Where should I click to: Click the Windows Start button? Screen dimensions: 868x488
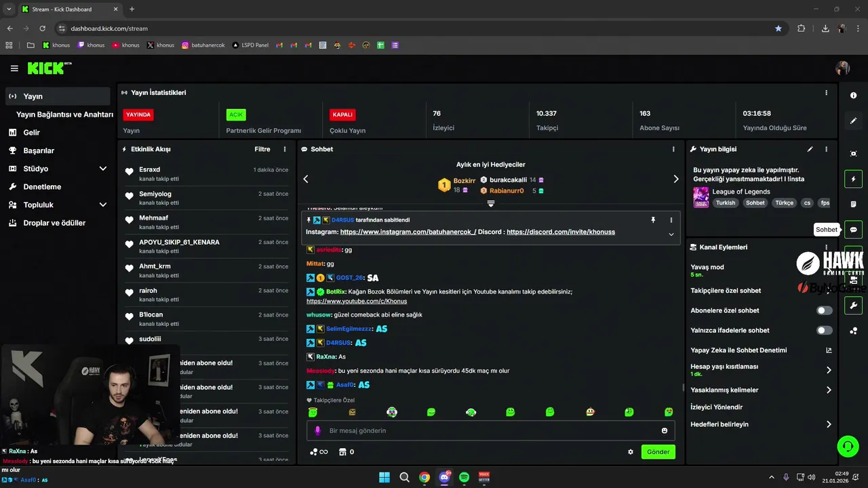[384, 477]
